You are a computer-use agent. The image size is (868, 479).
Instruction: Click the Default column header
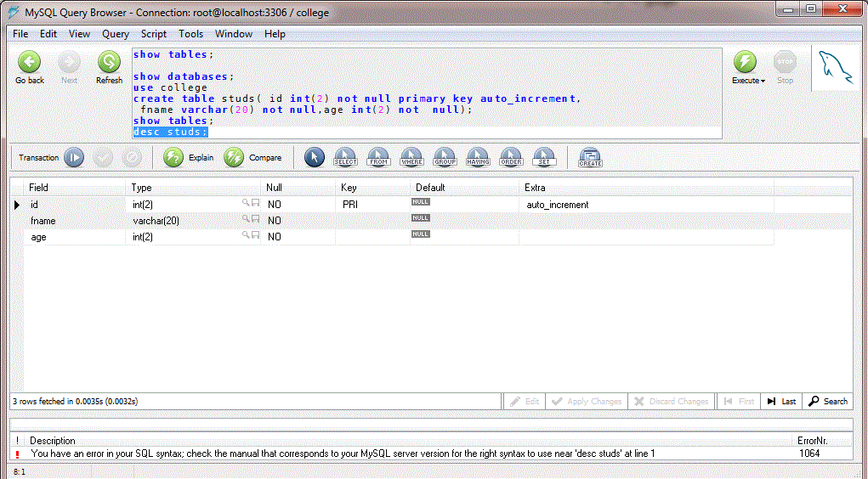pos(464,188)
